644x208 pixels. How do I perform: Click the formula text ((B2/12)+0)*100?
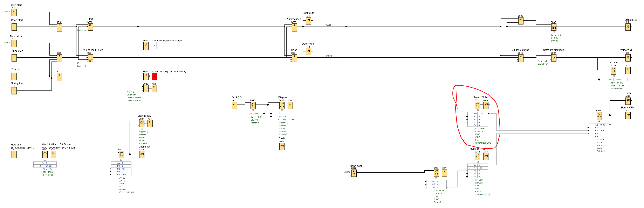126,192
